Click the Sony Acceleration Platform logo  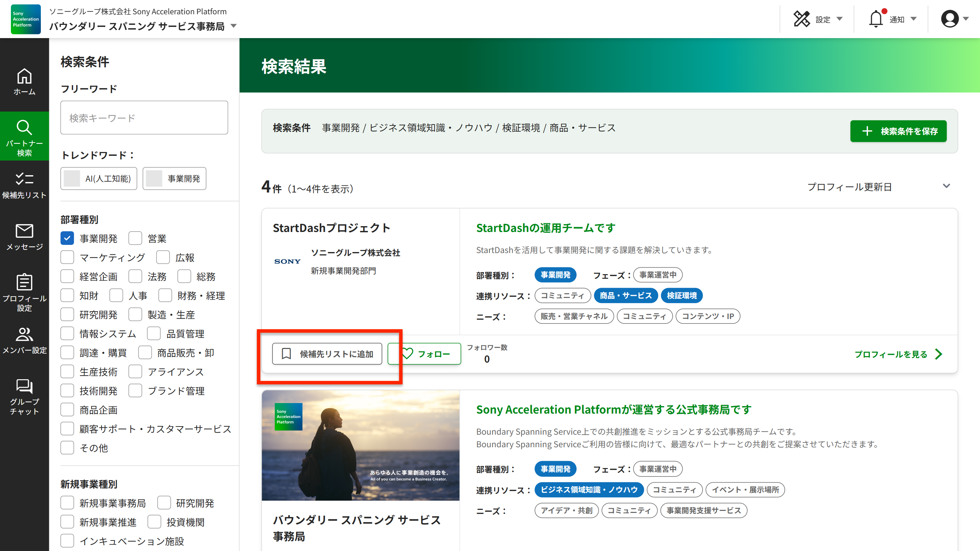click(x=26, y=19)
